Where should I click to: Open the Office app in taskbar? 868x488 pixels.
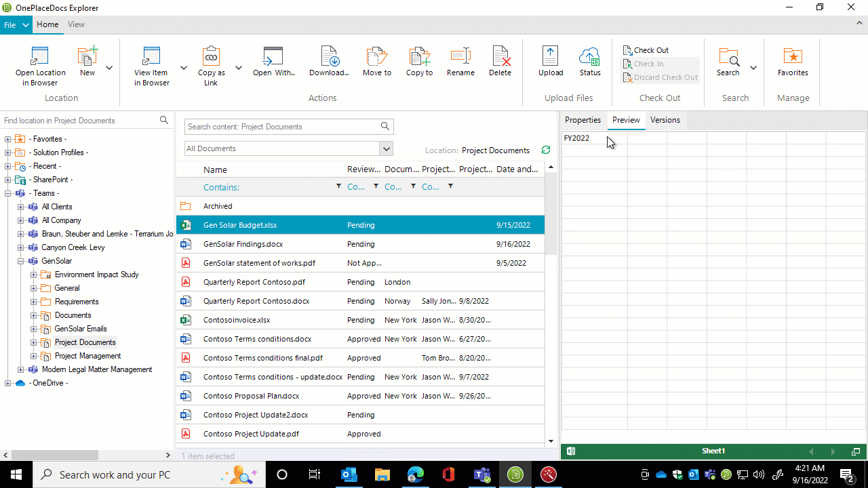pyautogui.click(x=448, y=474)
